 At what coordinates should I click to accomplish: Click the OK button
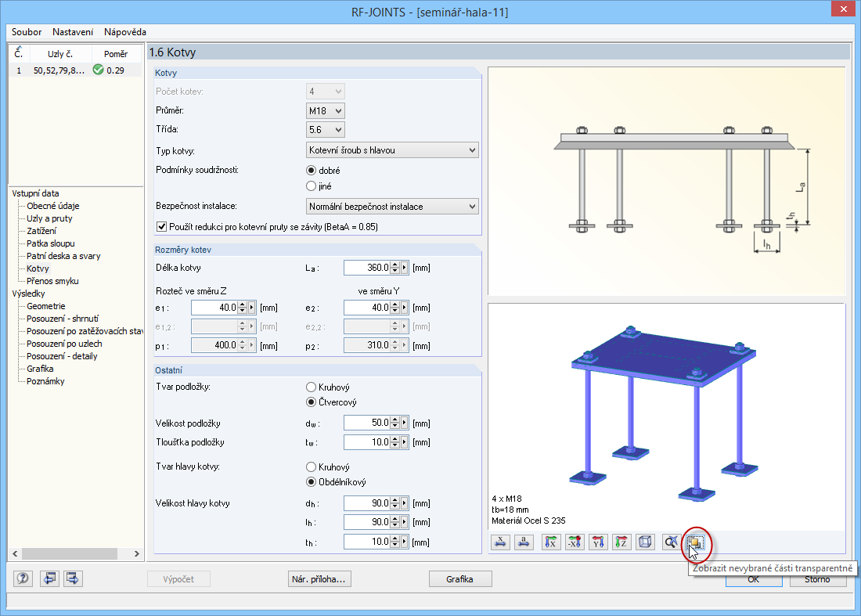[x=754, y=580]
